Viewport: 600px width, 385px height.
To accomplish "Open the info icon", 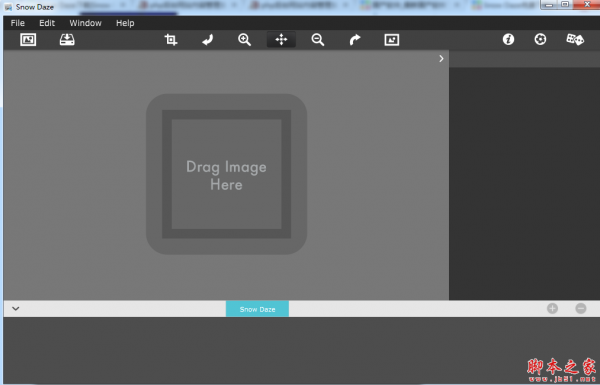I will (x=508, y=39).
